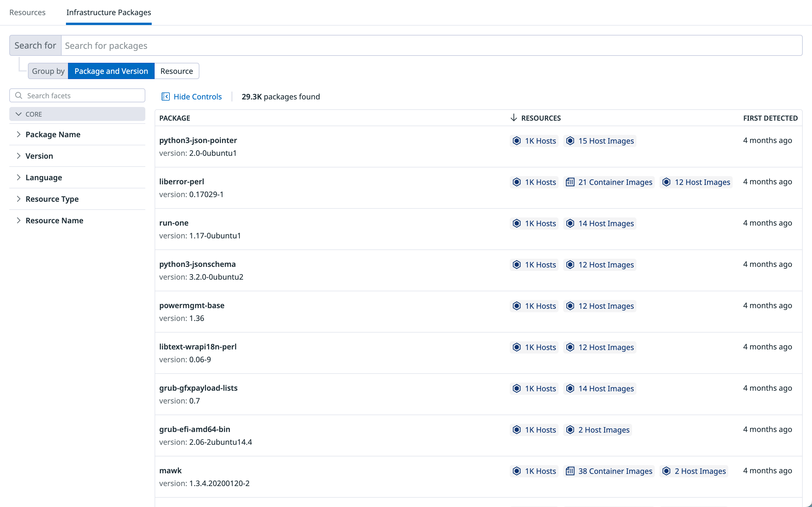Click host image icon in 2 Host Images of grub-efi-amd64-bin
Image resolution: width=812 pixels, height=507 pixels.
coord(570,430)
